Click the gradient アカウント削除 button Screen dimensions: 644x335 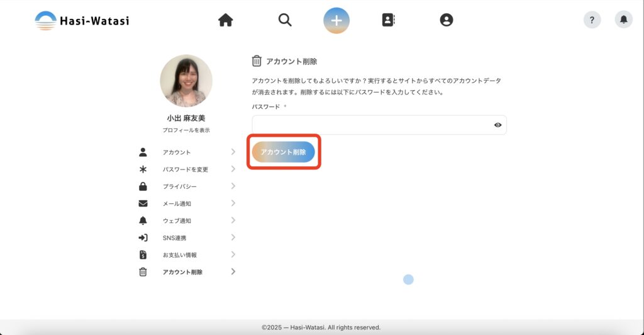[x=284, y=152]
